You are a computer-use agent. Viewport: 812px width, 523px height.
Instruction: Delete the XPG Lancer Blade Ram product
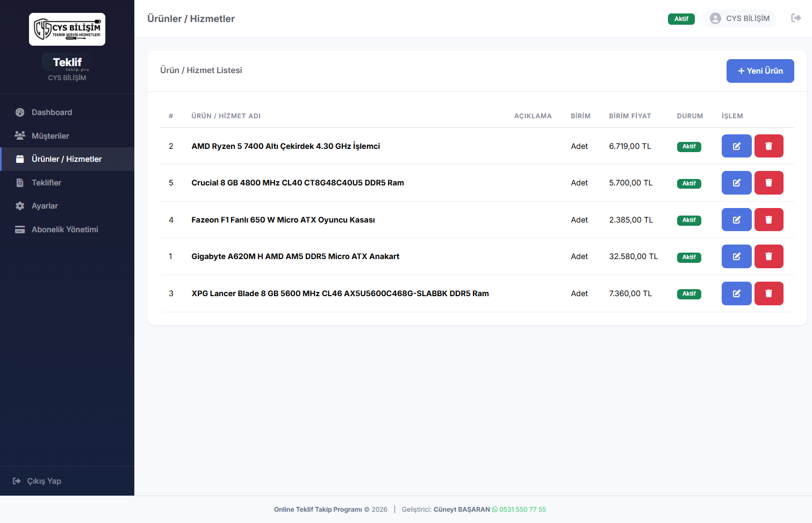(769, 293)
